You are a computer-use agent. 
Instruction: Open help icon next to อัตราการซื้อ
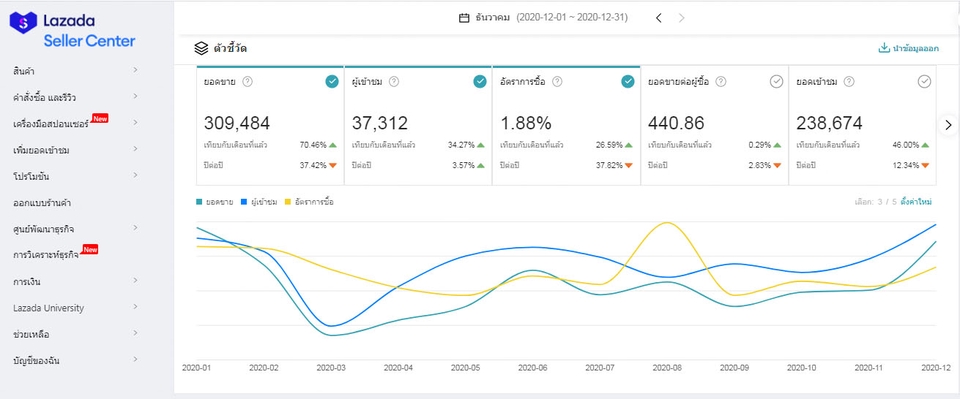coord(557,81)
